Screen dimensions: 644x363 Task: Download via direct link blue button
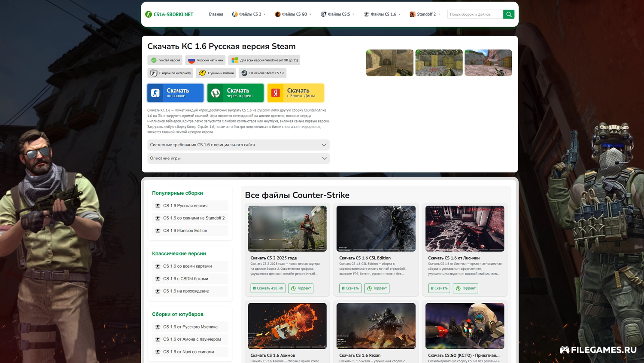(x=175, y=93)
